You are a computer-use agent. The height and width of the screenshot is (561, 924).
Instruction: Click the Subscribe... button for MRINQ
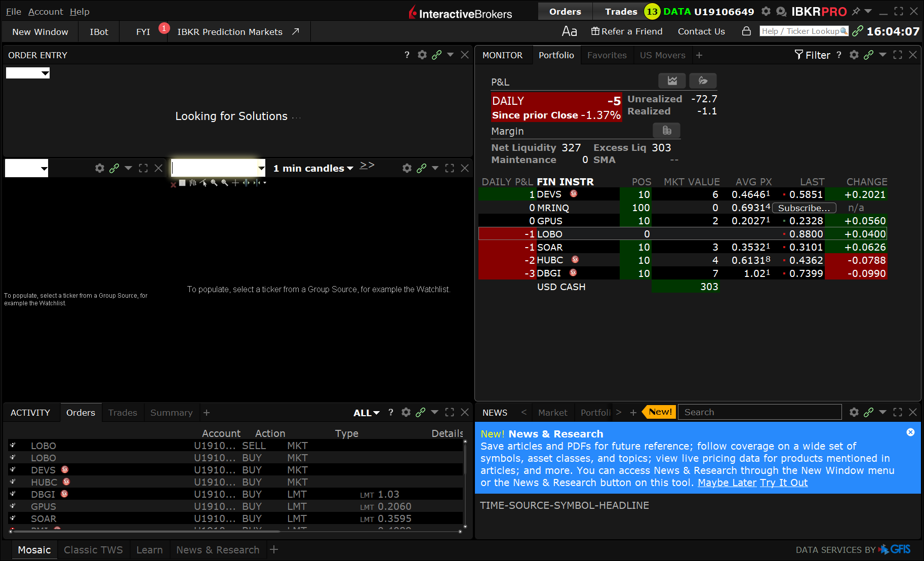(804, 208)
